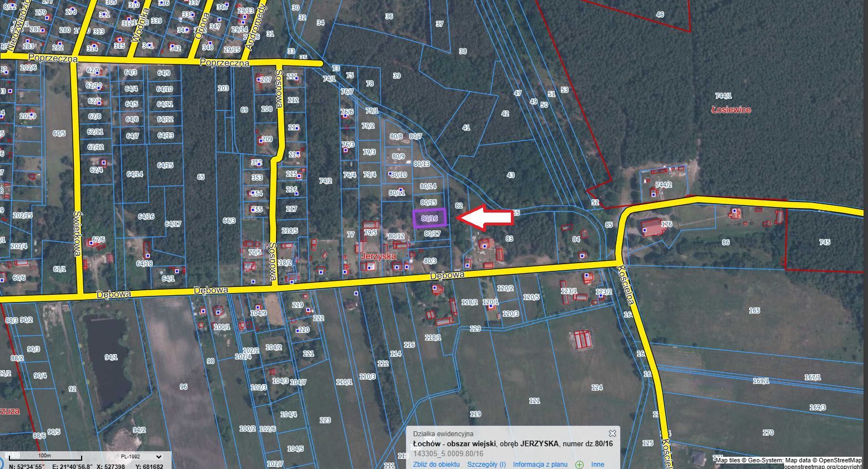Click the green plus icon in parcel popup
The width and height of the screenshot is (868, 469).
[579, 465]
